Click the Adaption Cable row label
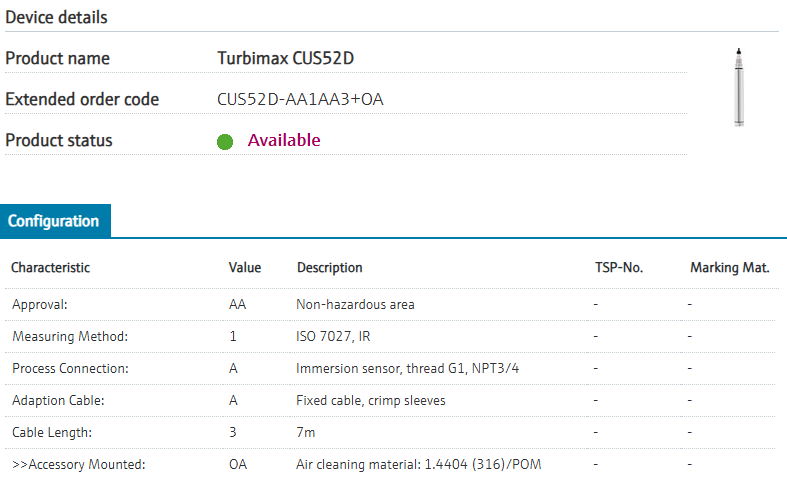 pyautogui.click(x=57, y=400)
